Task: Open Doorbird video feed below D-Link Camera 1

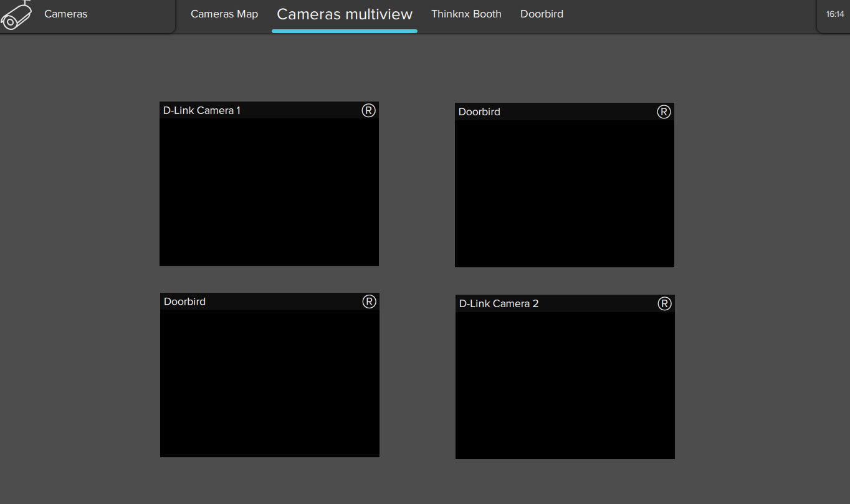Action: coord(270,383)
